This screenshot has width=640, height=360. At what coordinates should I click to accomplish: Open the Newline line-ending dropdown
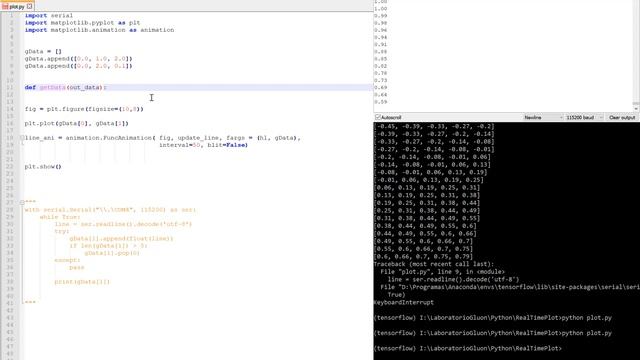543,118
